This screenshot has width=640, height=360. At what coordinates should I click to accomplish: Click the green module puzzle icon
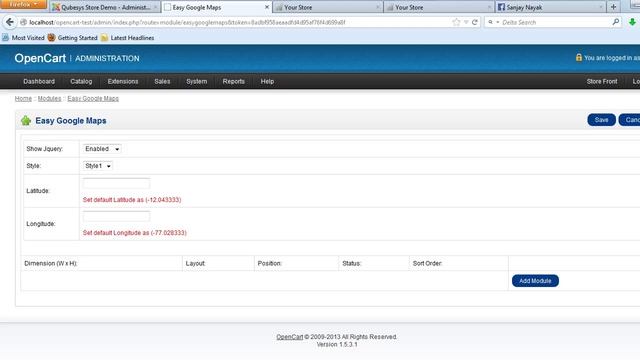tap(26, 120)
